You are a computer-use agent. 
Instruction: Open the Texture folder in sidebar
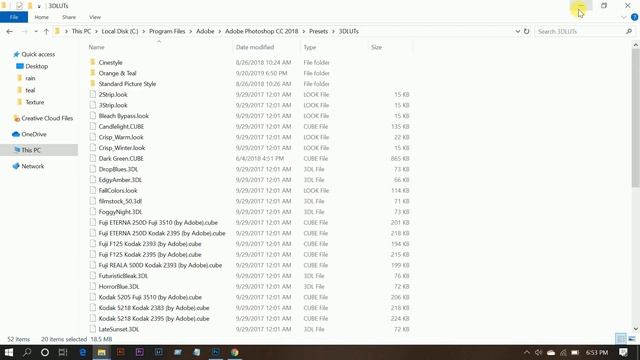pos(34,102)
